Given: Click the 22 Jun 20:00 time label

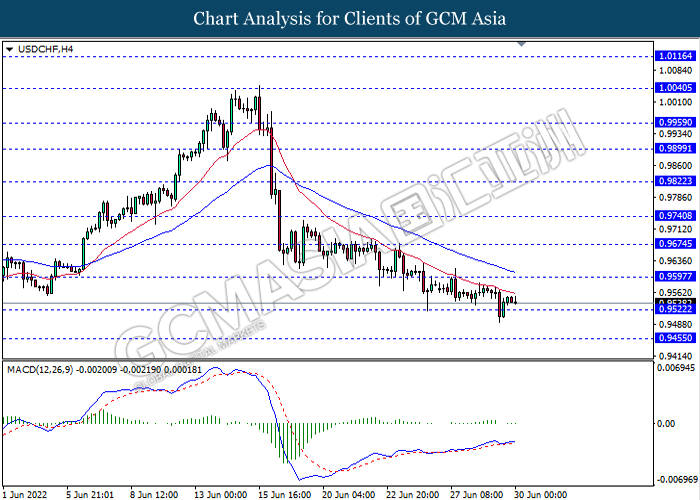Looking at the screenshot, I should pos(412,495).
